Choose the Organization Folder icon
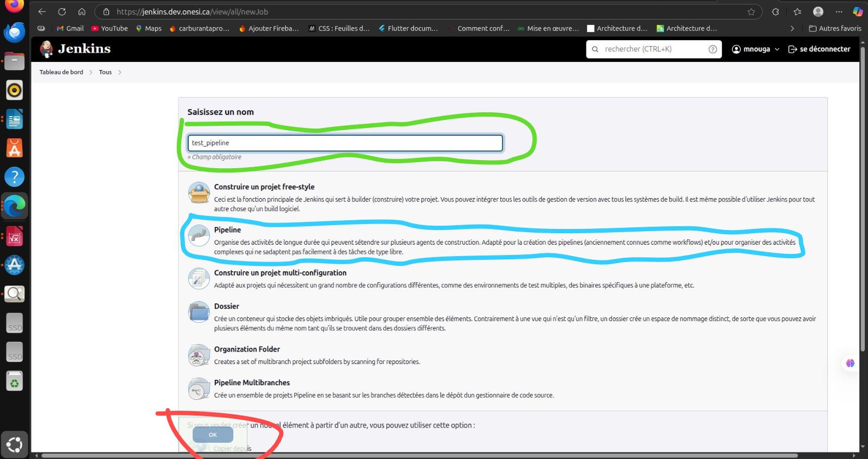Screen dimensions: 868x459 (x=199, y=355)
